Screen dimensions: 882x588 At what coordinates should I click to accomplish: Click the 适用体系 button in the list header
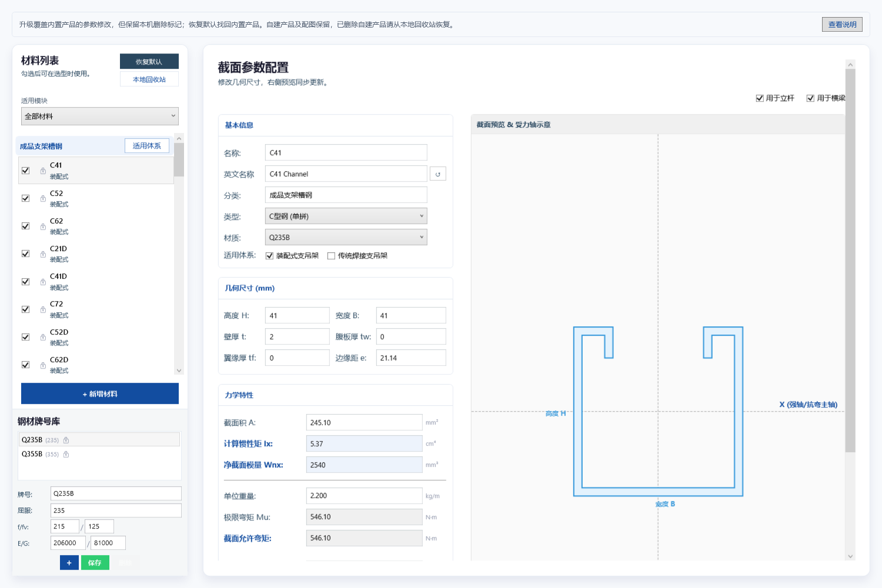pos(147,146)
